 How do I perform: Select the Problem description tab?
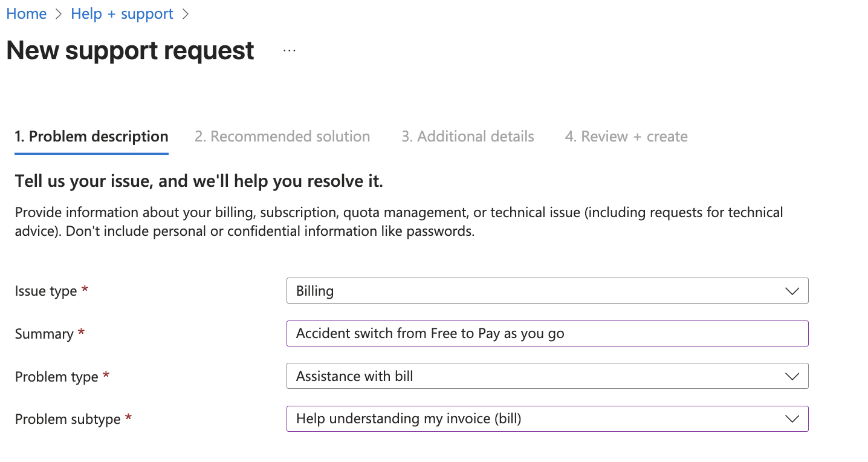91,137
